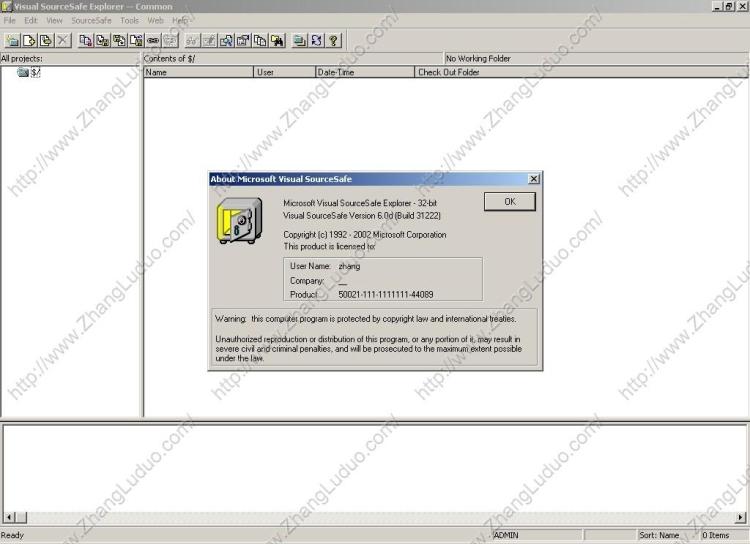Open the Web menu
The height and width of the screenshot is (544, 750).
(155, 21)
